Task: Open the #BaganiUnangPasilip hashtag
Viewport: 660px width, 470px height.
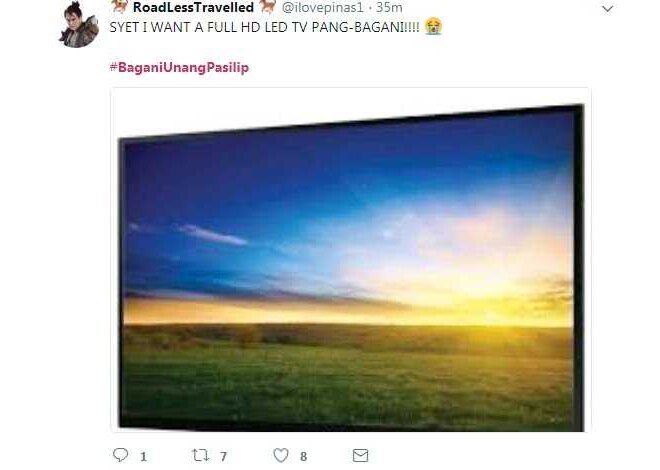Action: pos(179,67)
